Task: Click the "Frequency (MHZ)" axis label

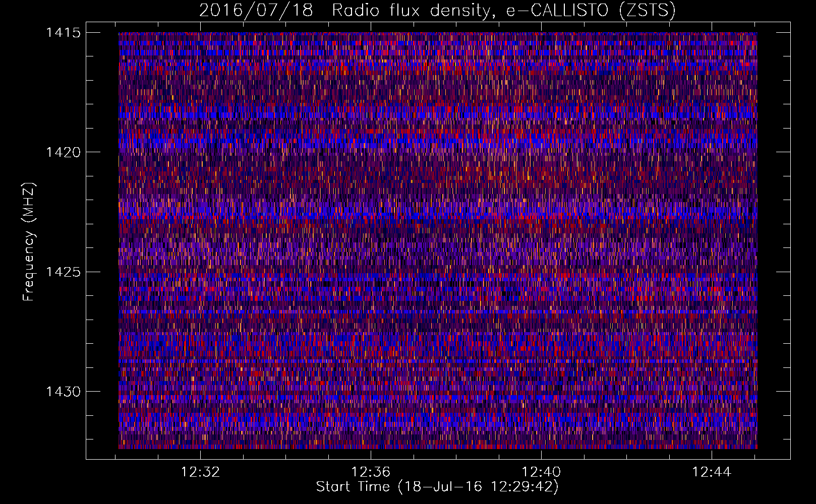Action: [x=28, y=242]
